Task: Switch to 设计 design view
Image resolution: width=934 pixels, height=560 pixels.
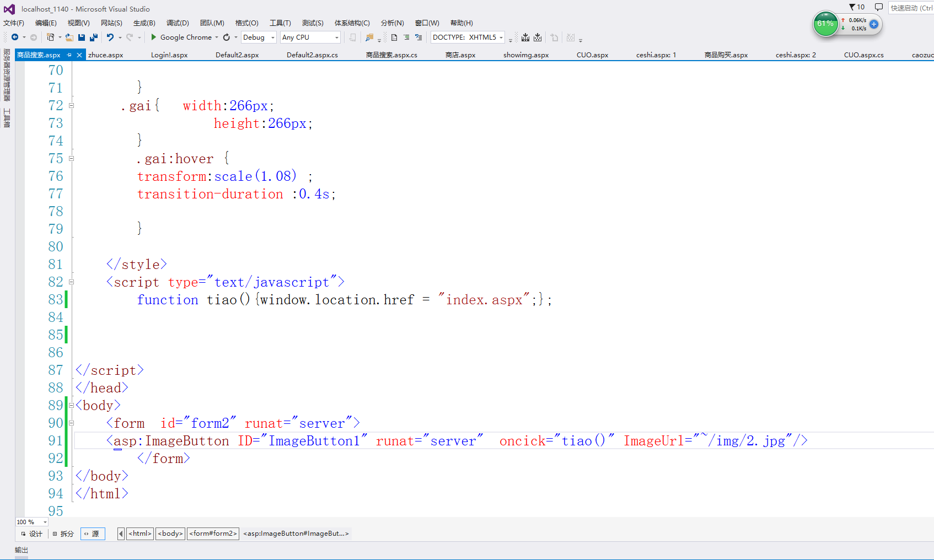Action: coord(32,534)
